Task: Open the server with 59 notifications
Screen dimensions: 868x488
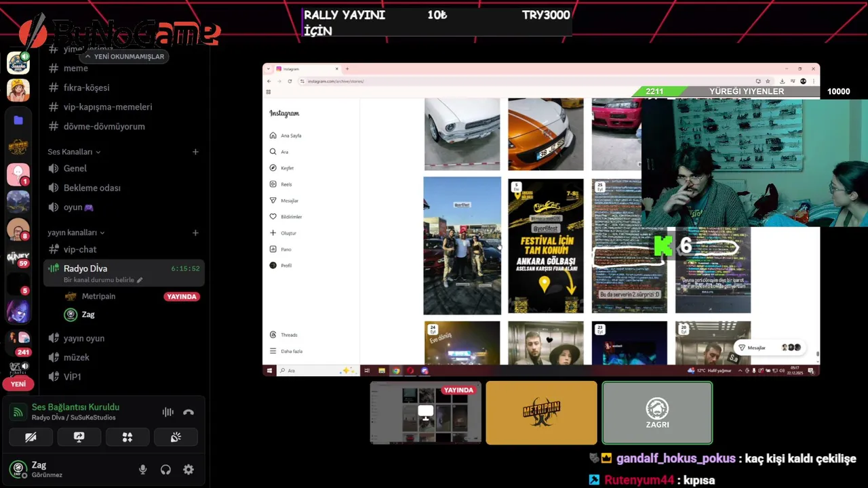Action: pos(18,256)
